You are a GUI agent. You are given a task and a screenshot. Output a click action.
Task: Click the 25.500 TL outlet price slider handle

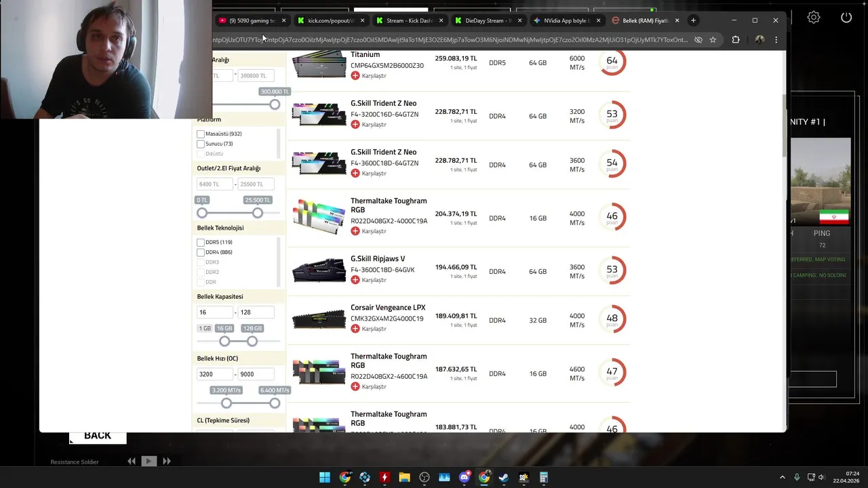[258, 213]
